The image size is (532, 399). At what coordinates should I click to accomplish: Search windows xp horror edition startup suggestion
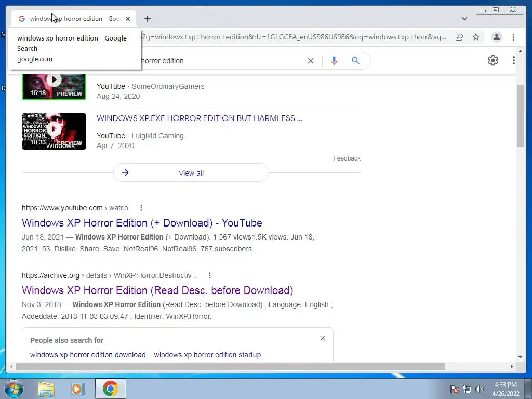click(x=207, y=355)
